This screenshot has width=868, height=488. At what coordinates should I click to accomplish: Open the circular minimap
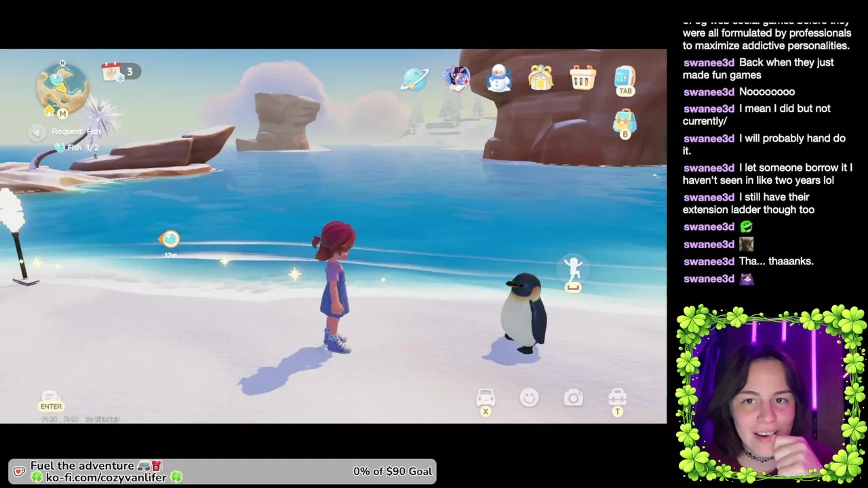pyautogui.click(x=62, y=89)
